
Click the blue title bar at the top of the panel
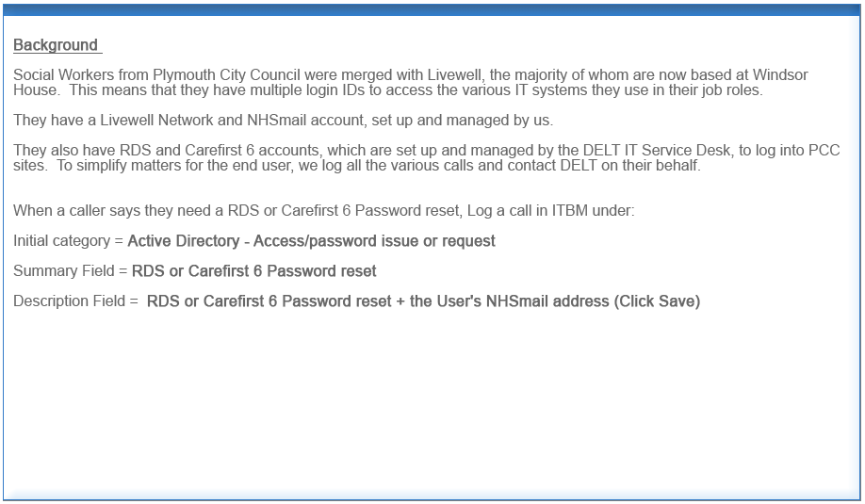tap(432, 10)
